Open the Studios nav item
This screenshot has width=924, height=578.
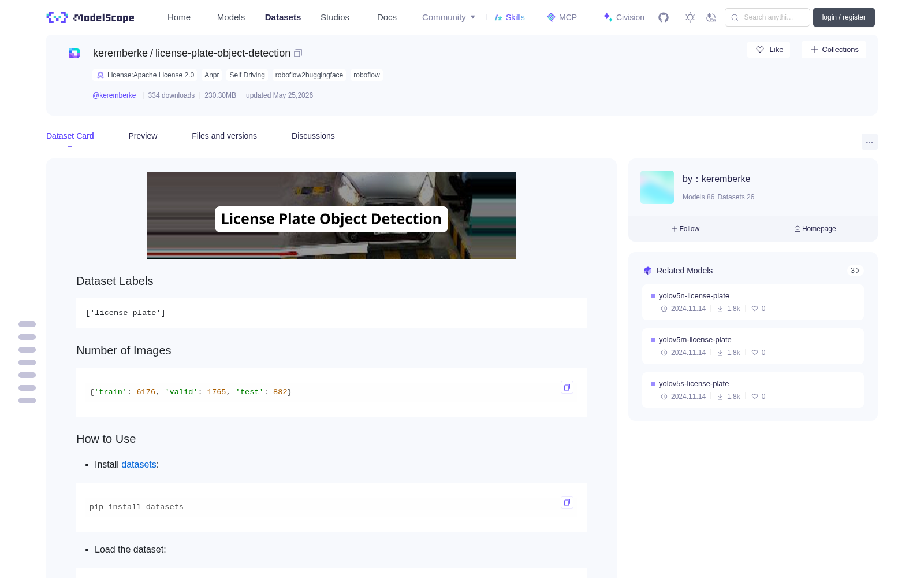(335, 17)
